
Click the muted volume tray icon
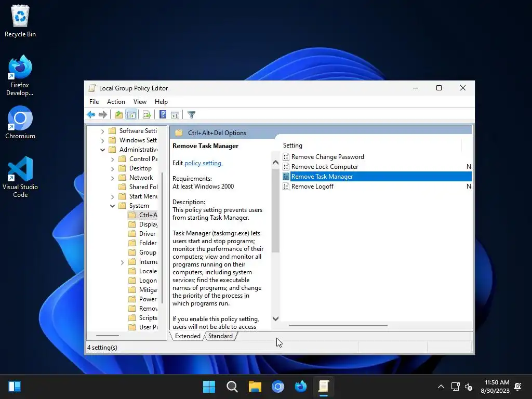(469, 387)
